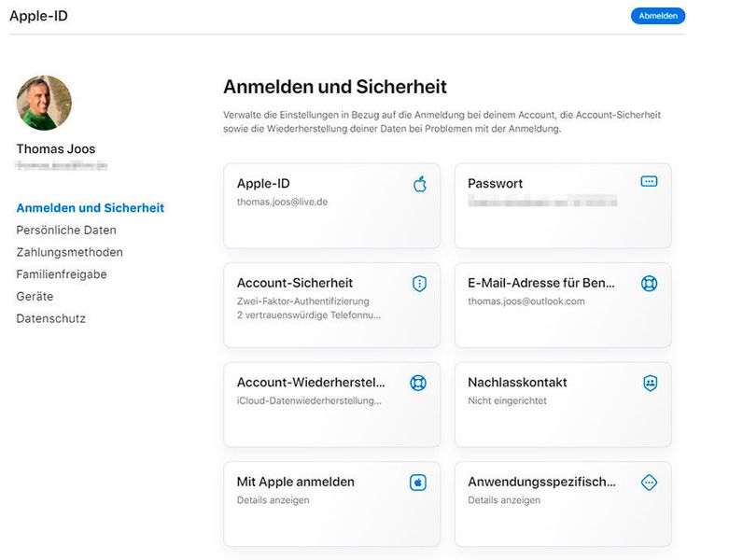The width and height of the screenshot is (729, 560).
Task: Click the people shield icon in Nachlasskontakt card
Action: (x=650, y=383)
